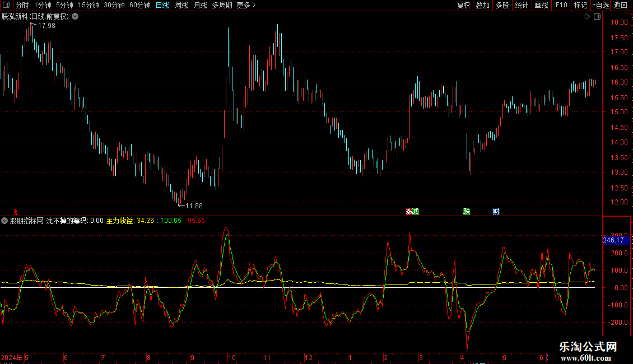Open the 画线 drawing tools
The height and width of the screenshot is (364, 633).
pos(541,5)
